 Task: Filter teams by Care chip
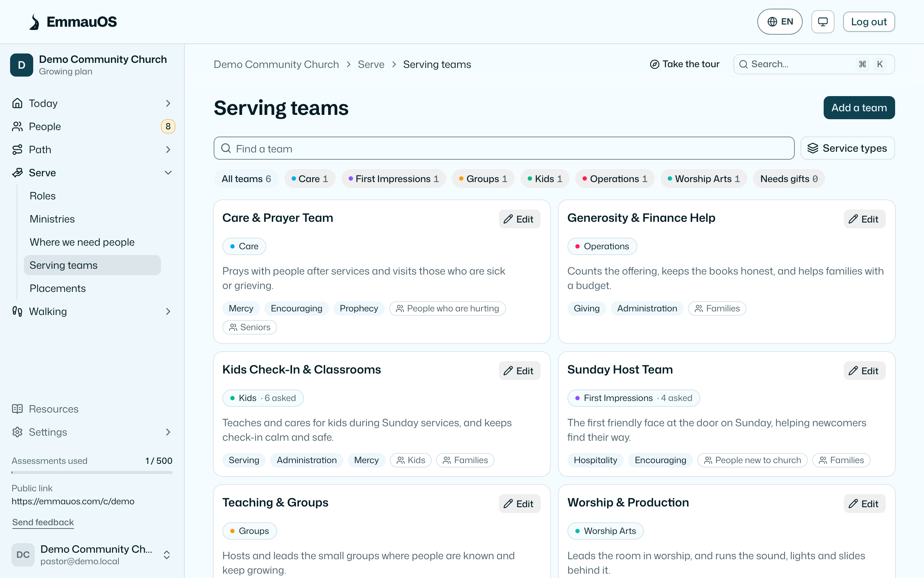tap(310, 178)
